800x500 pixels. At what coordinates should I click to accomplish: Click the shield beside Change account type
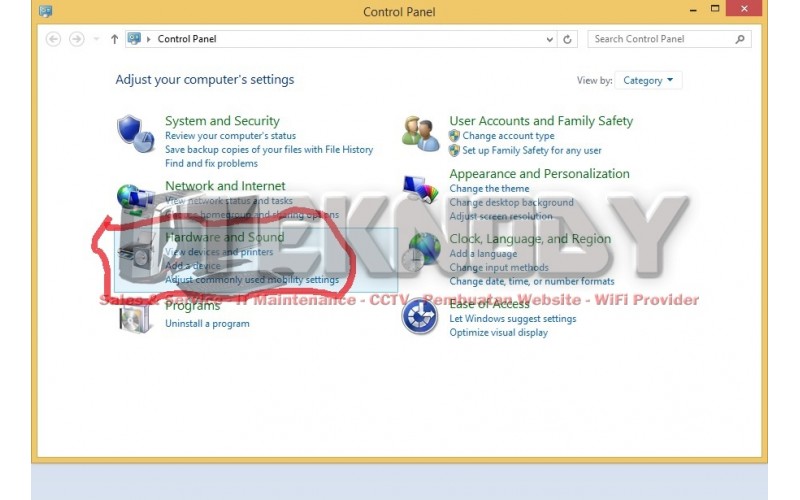click(x=454, y=136)
